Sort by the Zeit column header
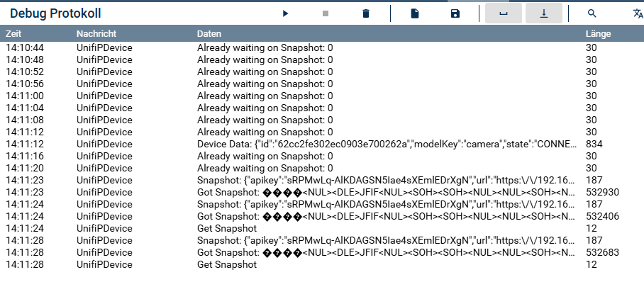 coord(15,34)
